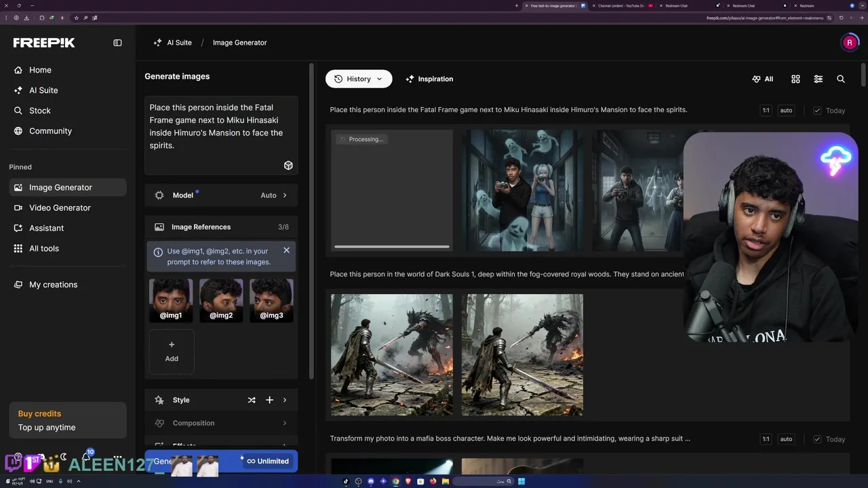Open the second Dark Souls knight image

coord(522,355)
